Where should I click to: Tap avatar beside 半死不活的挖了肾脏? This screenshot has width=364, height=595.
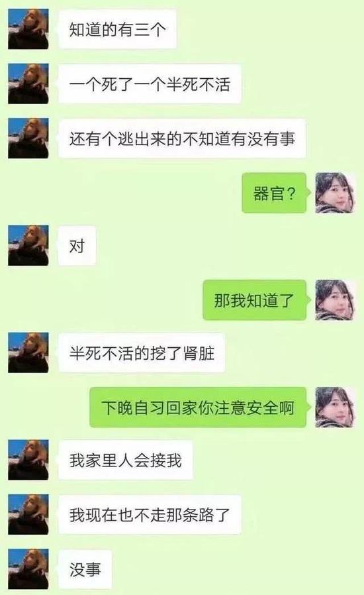tap(28, 352)
